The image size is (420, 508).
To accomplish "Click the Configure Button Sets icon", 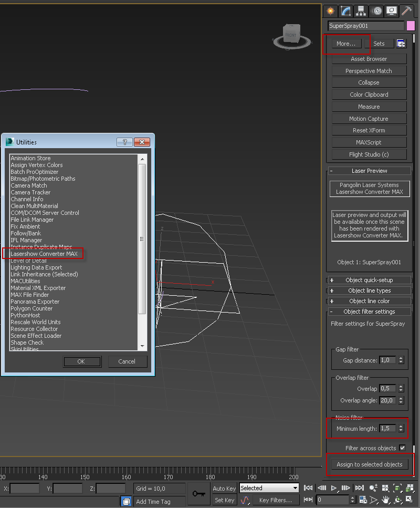I will pos(401,44).
